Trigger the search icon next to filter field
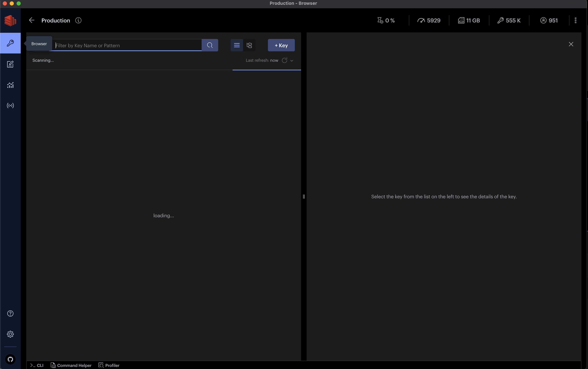Screen dimensions: 588x369 pyautogui.click(x=210, y=45)
